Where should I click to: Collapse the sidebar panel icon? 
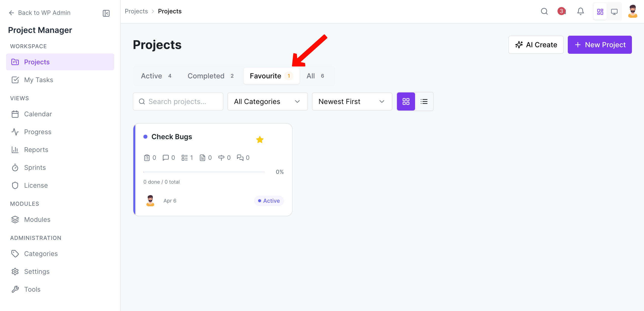(106, 13)
